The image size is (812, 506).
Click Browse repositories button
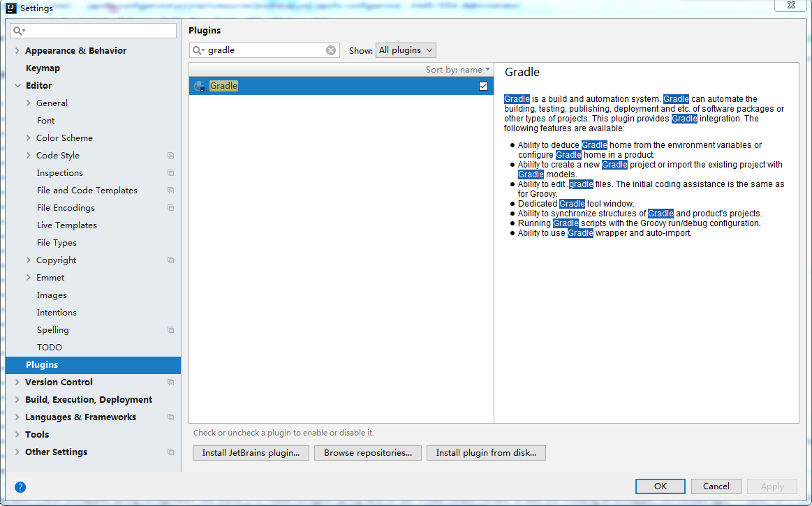pyautogui.click(x=368, y=453)
